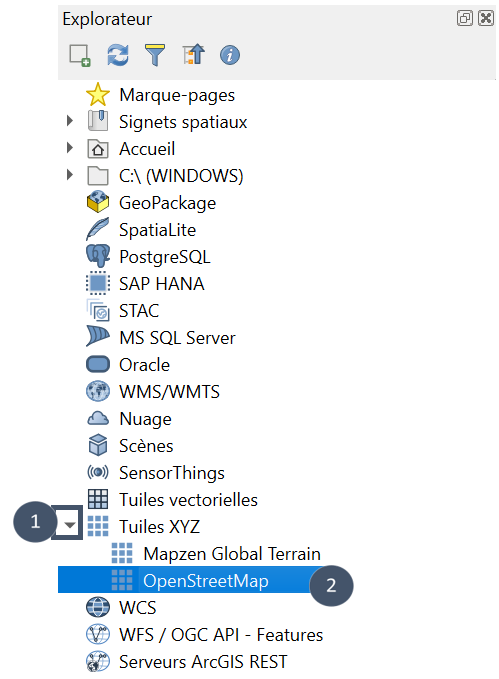The width and height of the screenshot is (499, 679).
Task: Select the GeoPackage box icon
Action: coord(98,202)
